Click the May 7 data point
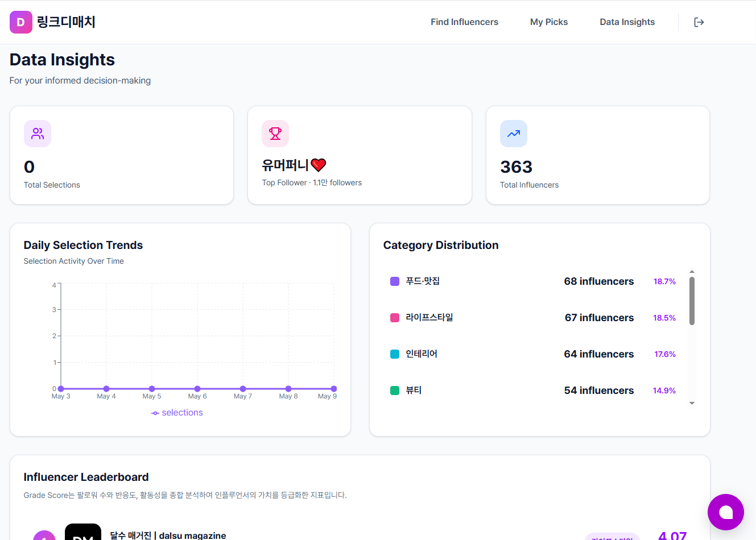 pos(243,389)
